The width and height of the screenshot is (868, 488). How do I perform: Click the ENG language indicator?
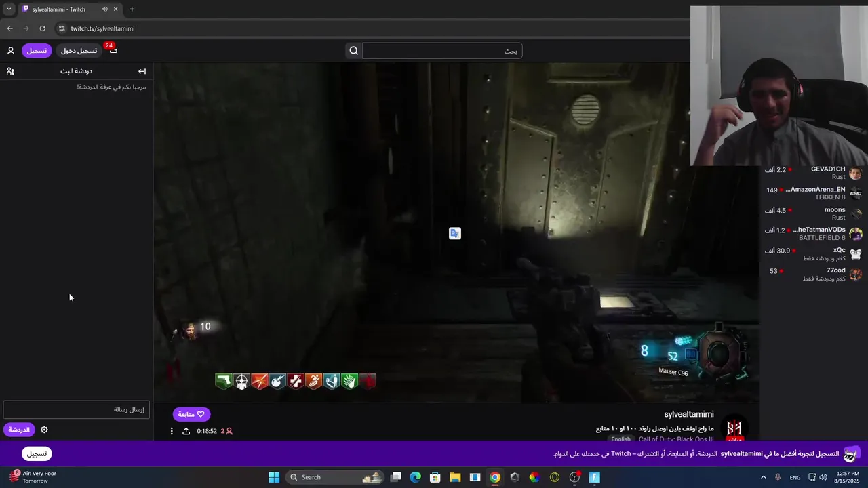[795, 477]
